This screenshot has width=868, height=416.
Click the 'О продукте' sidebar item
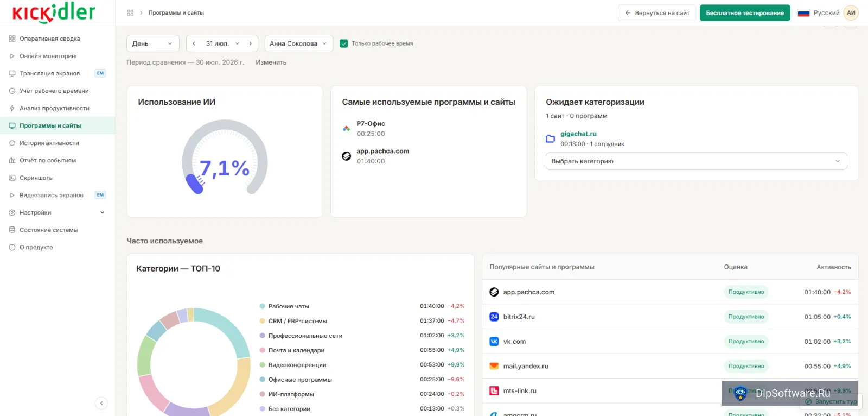pos(58,248)
